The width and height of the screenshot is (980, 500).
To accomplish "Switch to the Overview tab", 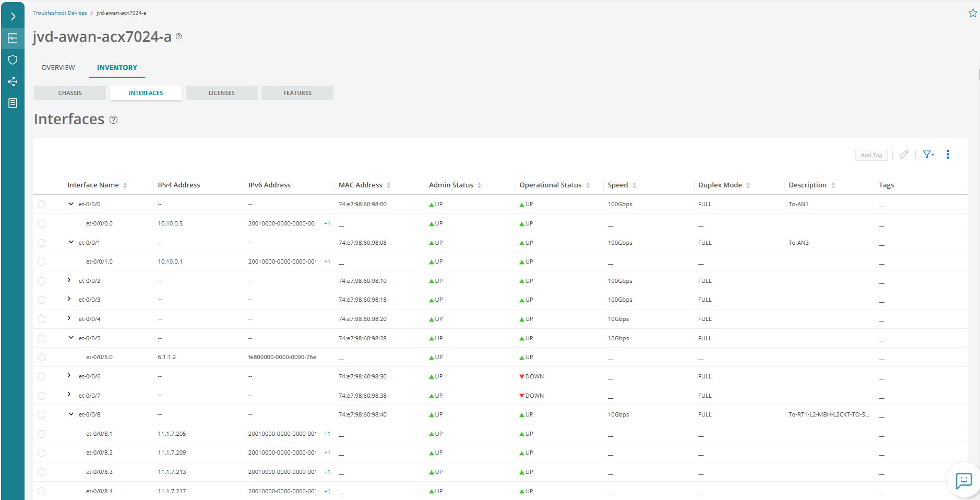I will [x=58, y=68].
